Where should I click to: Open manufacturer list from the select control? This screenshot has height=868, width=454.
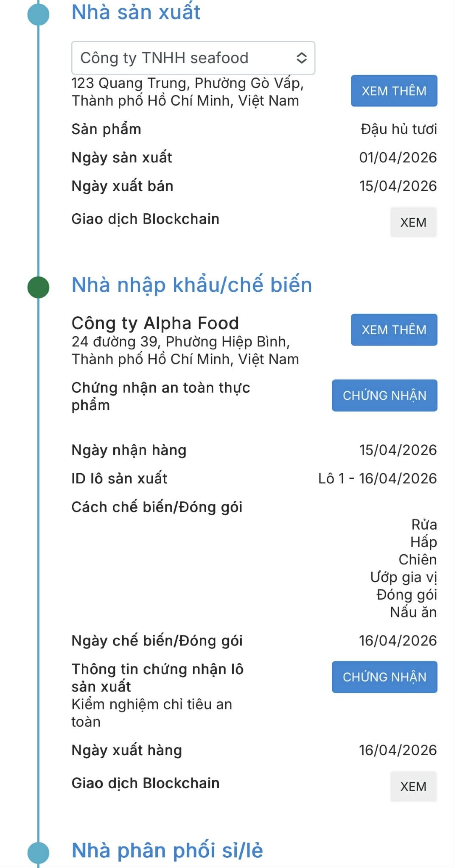(x=193, y=59)
